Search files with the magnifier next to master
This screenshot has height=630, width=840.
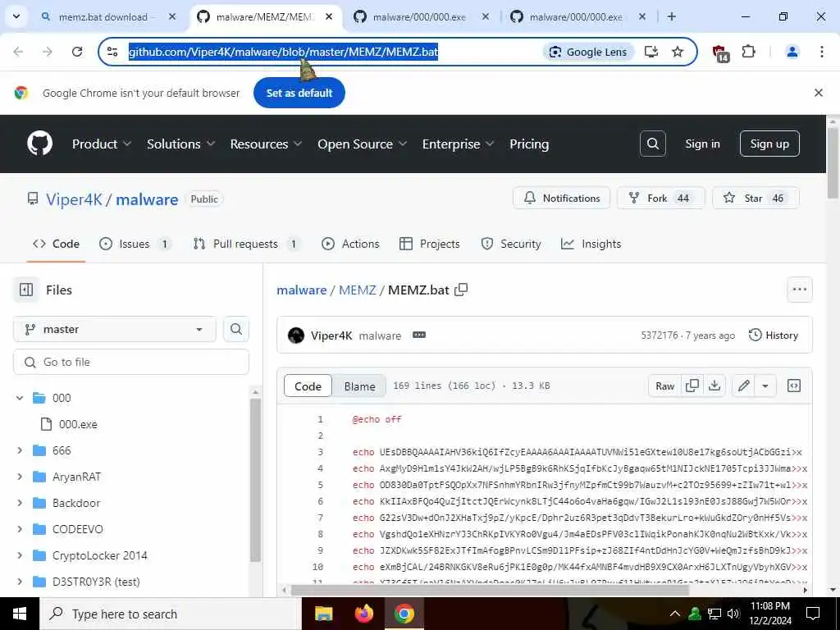[x=236, y=329]
